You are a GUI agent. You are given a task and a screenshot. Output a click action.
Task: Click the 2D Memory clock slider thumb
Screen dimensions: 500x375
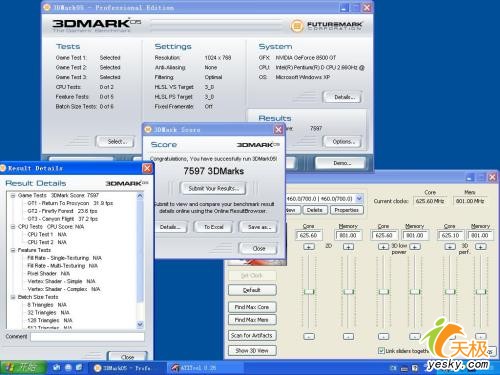click(x=348, y=292)
